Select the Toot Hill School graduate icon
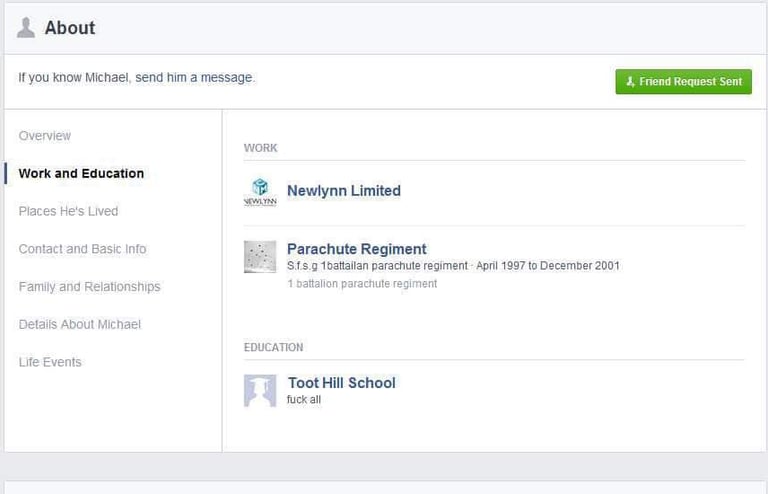The height and width of the screenshot is (494, 768). [x=260, y=391]
